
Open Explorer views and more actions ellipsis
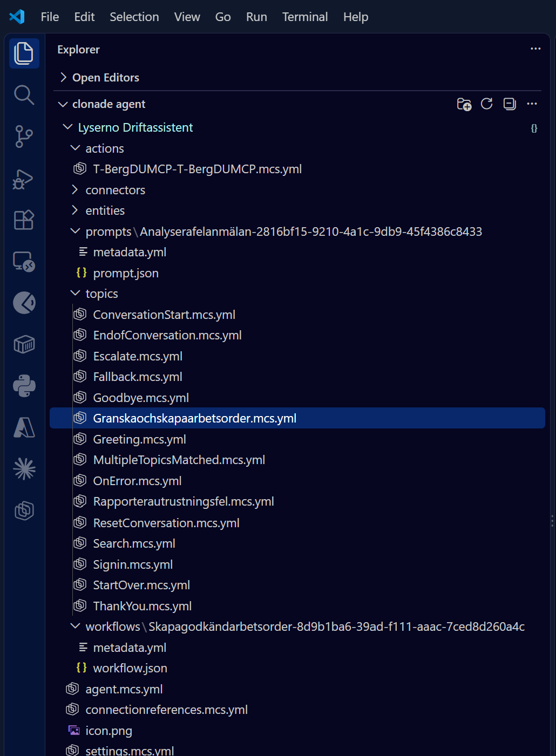click(x=535, y=49)
